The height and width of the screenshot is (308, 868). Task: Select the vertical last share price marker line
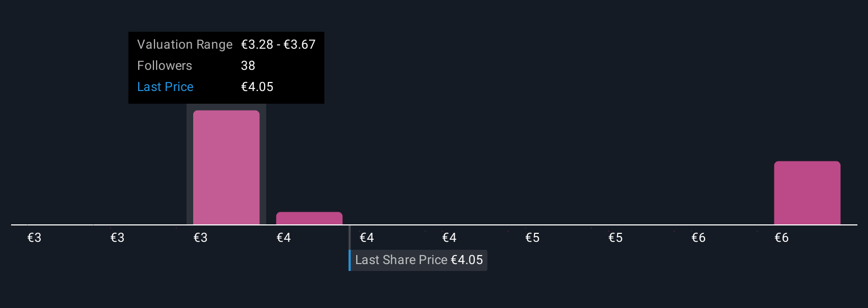tap(349, 237)
